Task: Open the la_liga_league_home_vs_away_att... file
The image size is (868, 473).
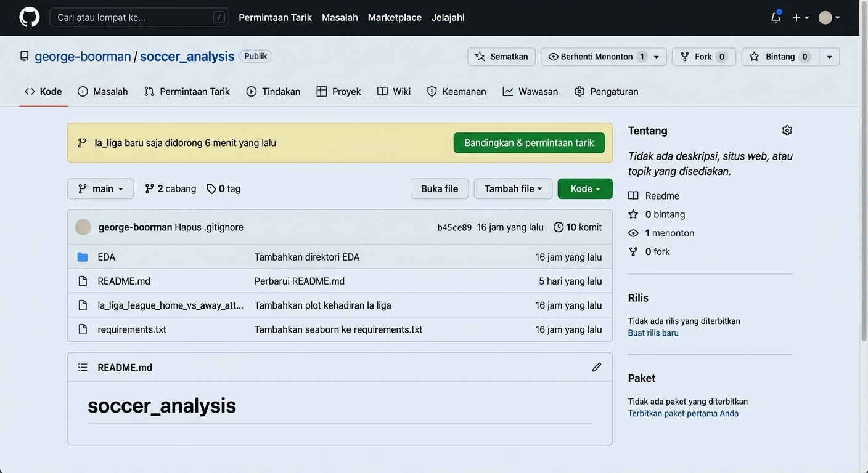Action: tap(170, 305)
